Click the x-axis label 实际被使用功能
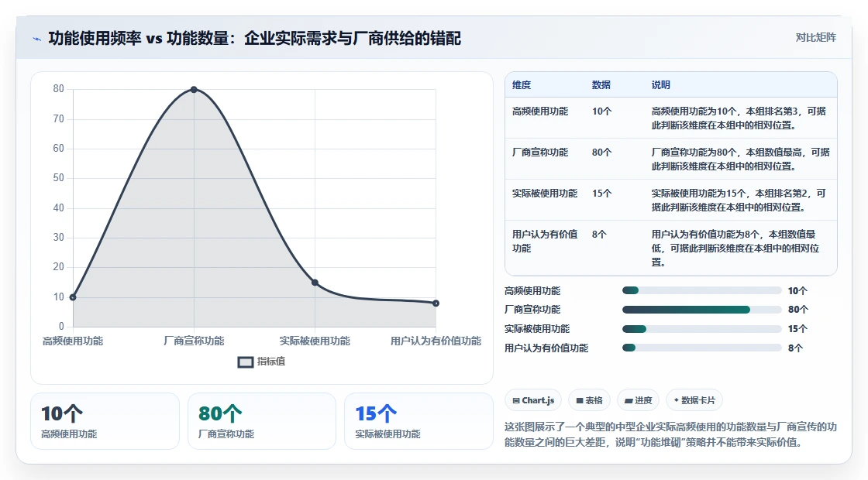Image resolution: width=868 pixels, height=480 pixels. click(315, 341)
